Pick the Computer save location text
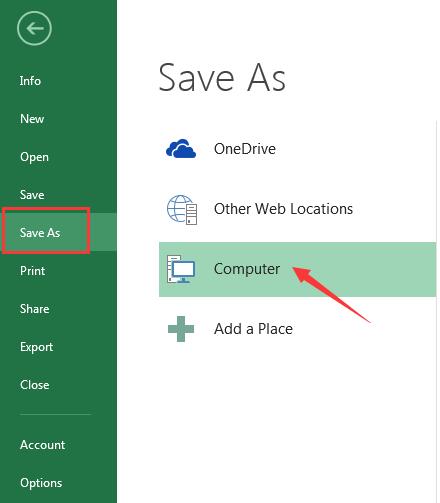 pyautogui.click(x=247, y=269)
